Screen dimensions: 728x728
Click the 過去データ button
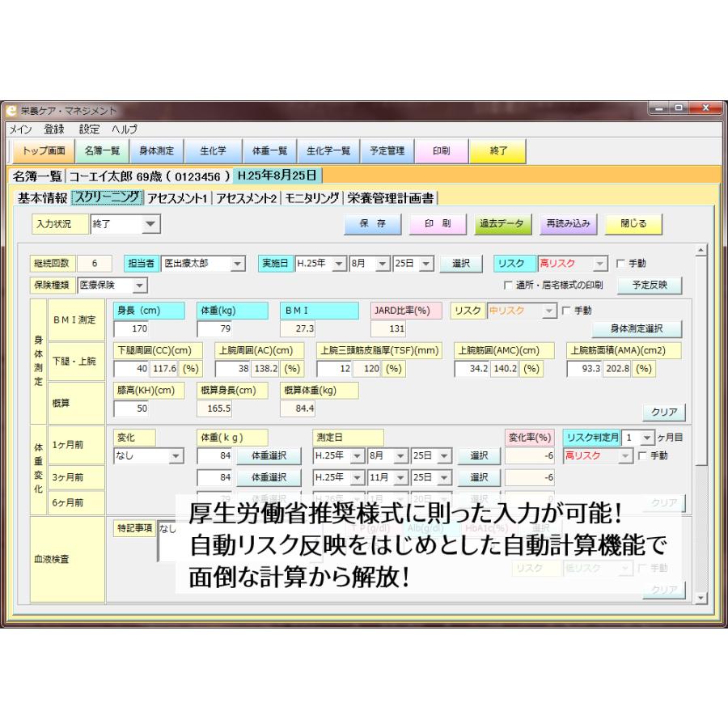tap(502, 223)
